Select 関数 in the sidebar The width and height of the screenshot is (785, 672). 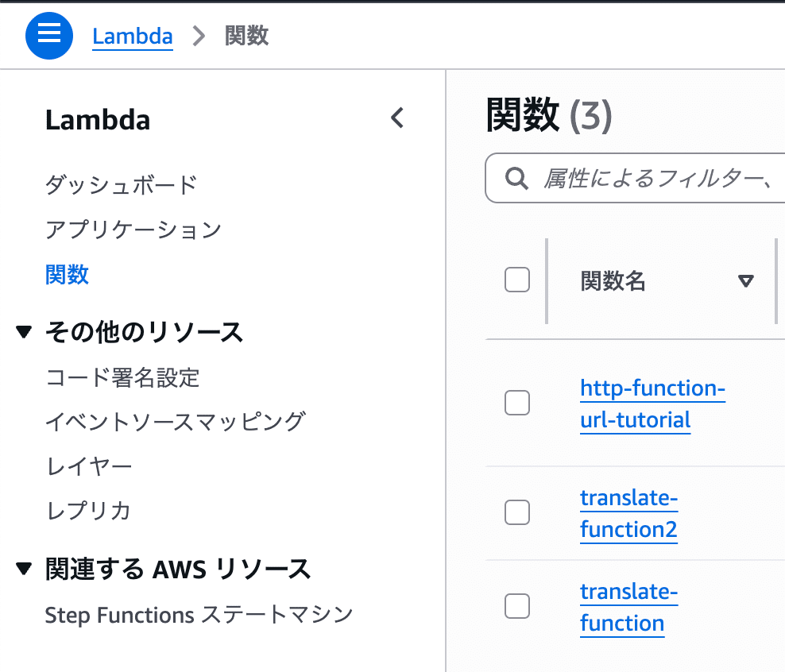67,274
